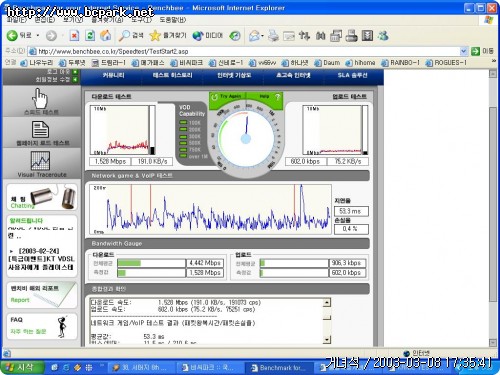
Task: Click the greyed Forward arrow button
Action: coord(51,36)
